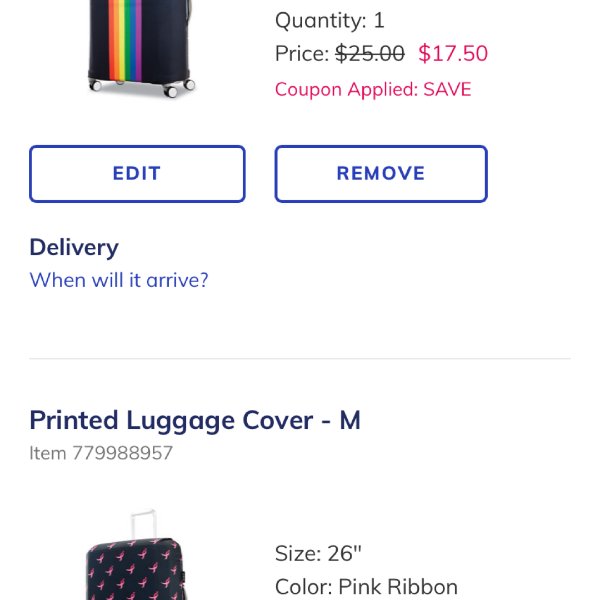
Task: Click the Printed Luggage Cover - M title
Action: [195, 420]
